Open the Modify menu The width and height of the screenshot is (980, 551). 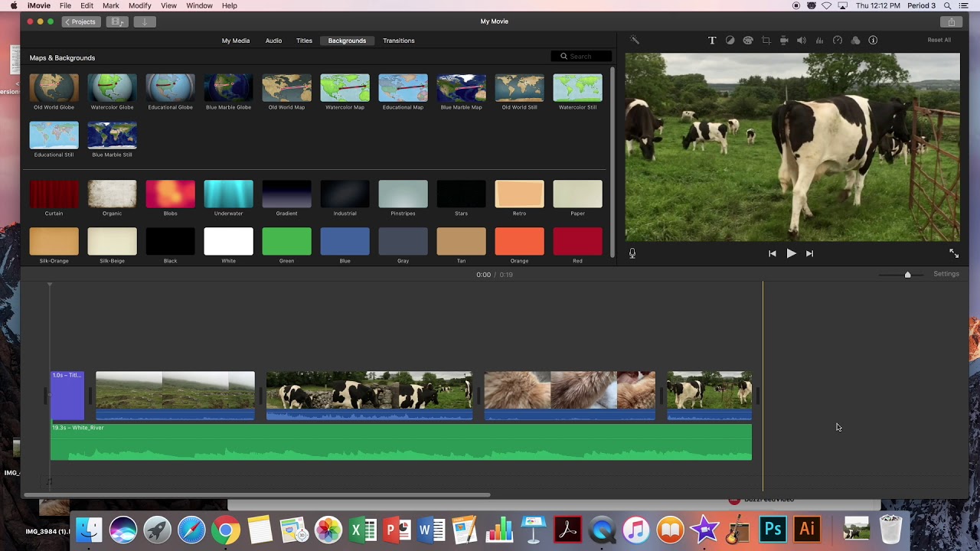(x=139, y=5)
